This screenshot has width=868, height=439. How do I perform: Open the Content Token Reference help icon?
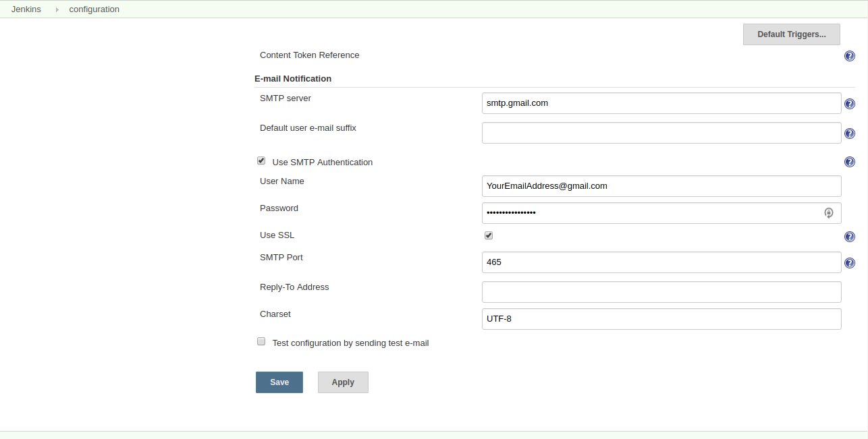point(849,56)
